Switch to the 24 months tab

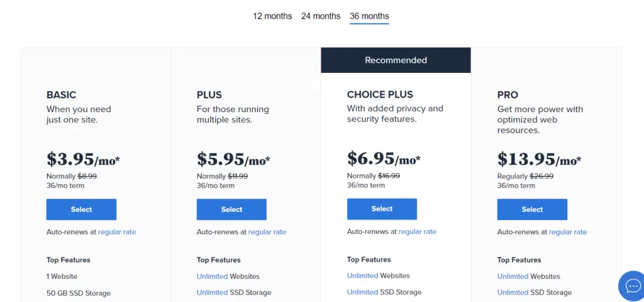click(x=321, y=16)
